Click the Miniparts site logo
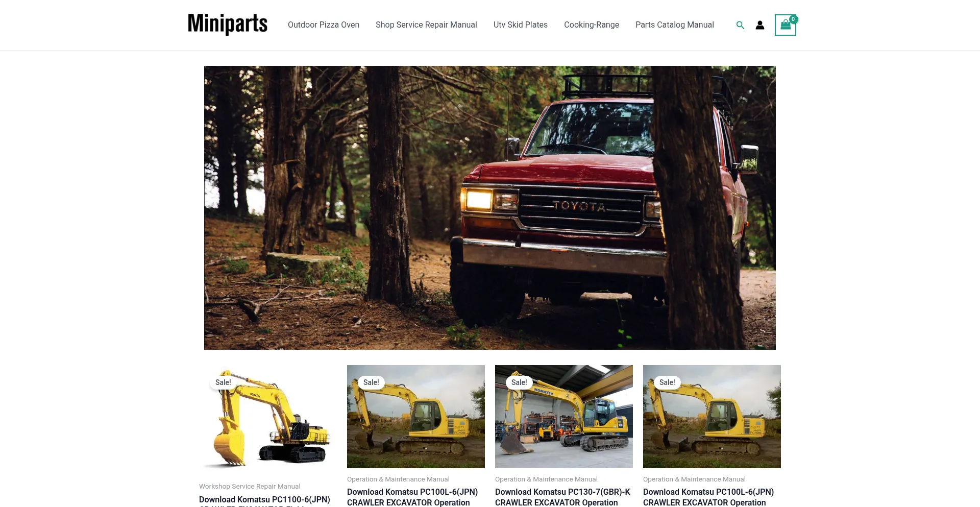The width and height of the screenshot is (980, 507). [x=228, y=24]
